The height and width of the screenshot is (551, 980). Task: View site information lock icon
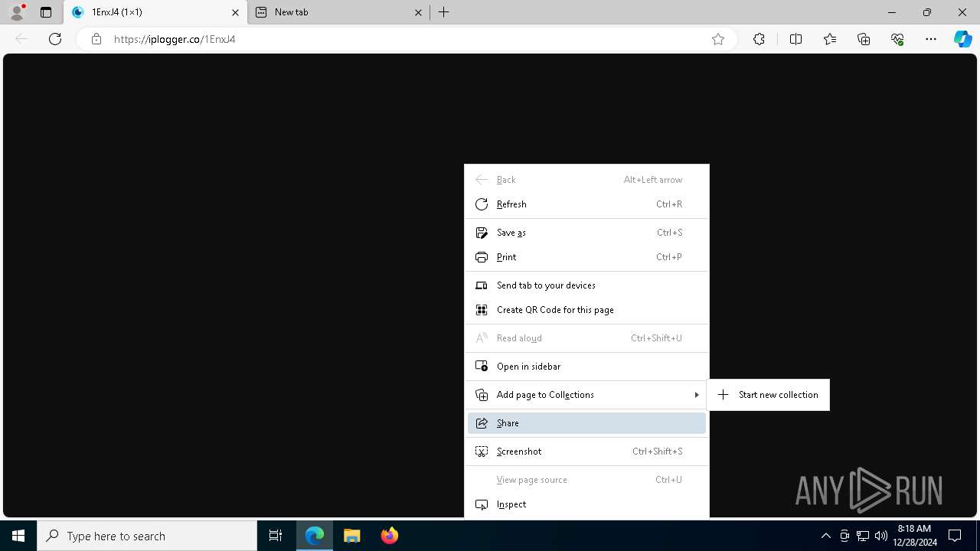(x=96, y=39)
